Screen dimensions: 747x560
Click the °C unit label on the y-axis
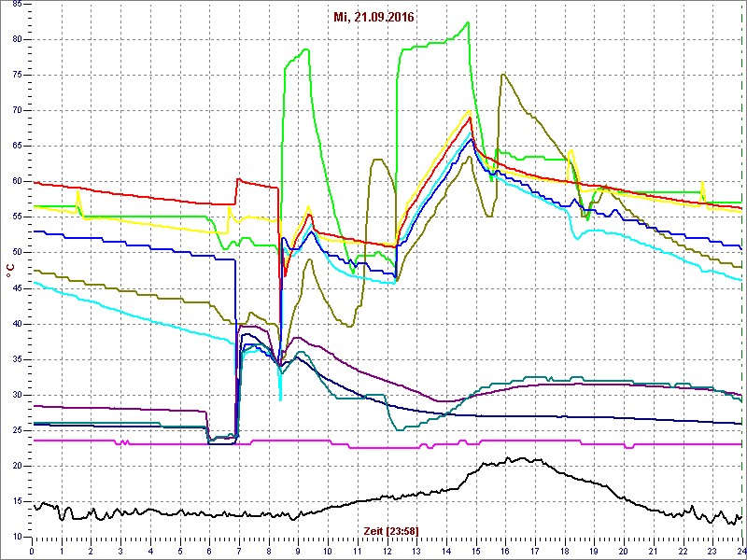(9, 271)
